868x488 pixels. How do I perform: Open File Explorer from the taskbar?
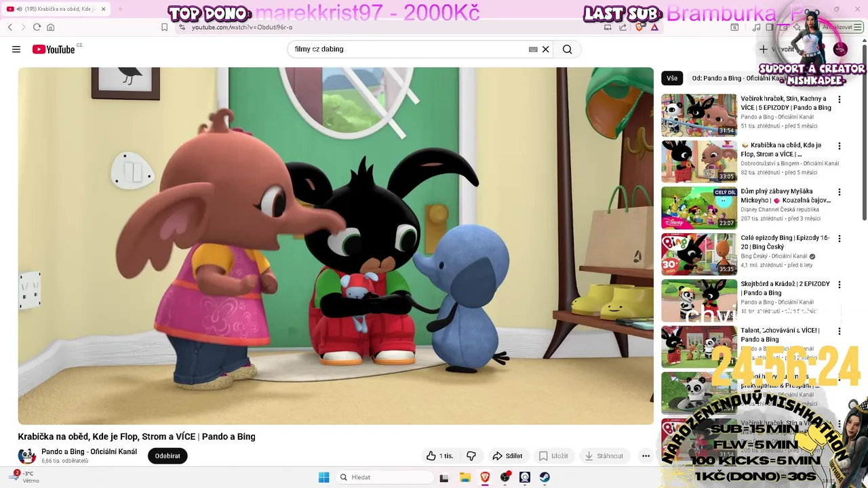(x=465, y=477)
